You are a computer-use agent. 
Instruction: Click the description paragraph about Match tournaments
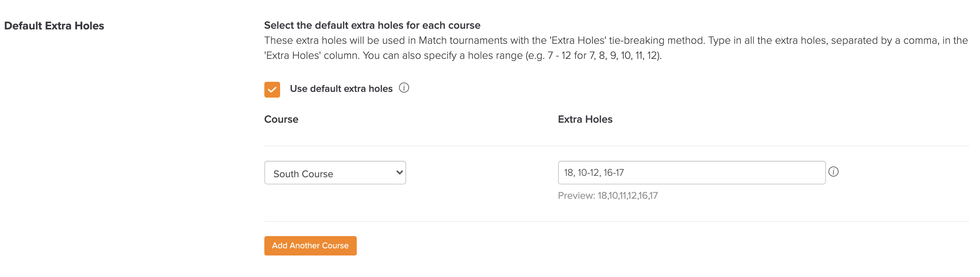(616, 48)
